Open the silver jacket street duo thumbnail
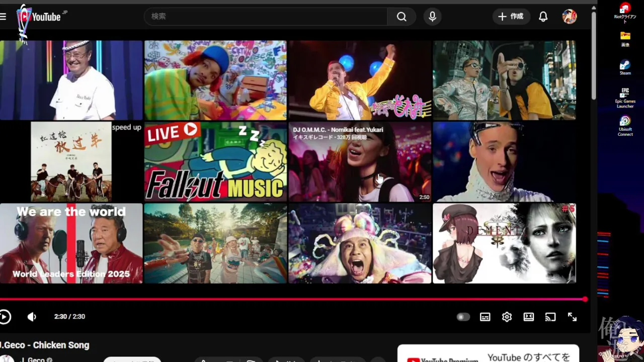 click(504, 80)
